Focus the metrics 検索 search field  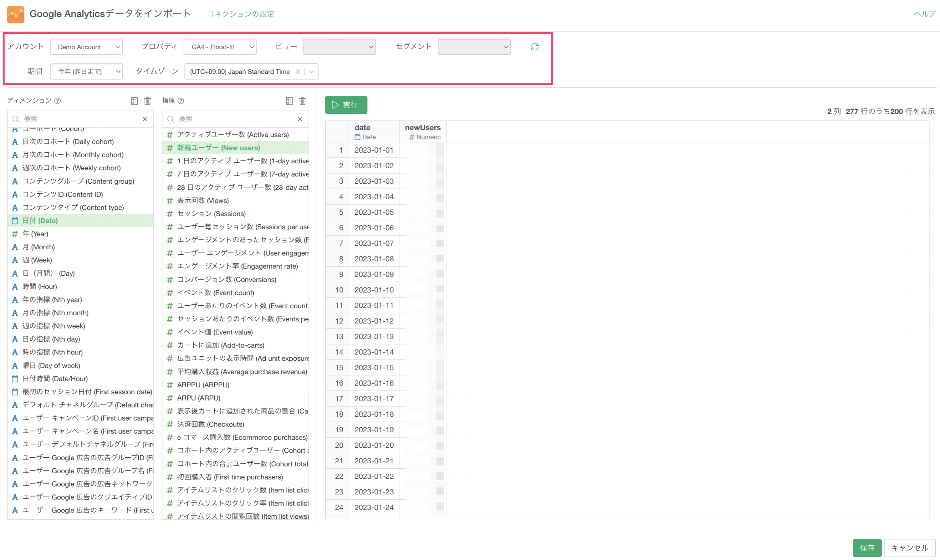point(236,119)
